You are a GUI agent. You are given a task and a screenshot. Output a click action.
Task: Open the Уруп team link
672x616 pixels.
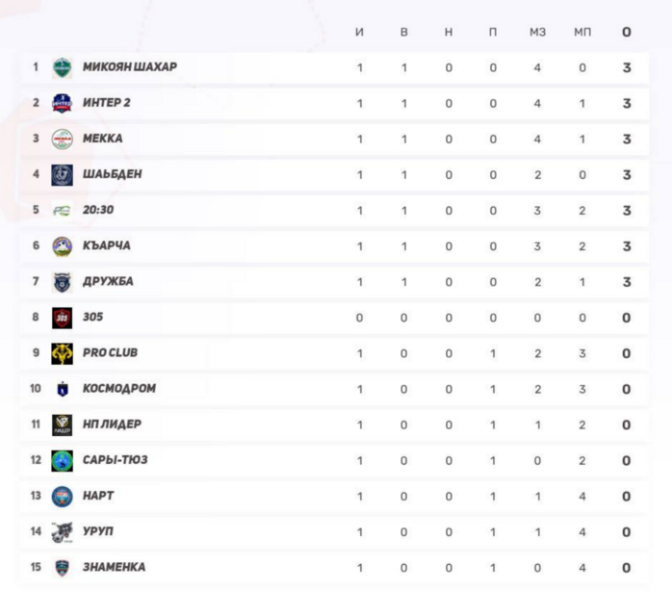pyautogui.click(x=98, y=531)
